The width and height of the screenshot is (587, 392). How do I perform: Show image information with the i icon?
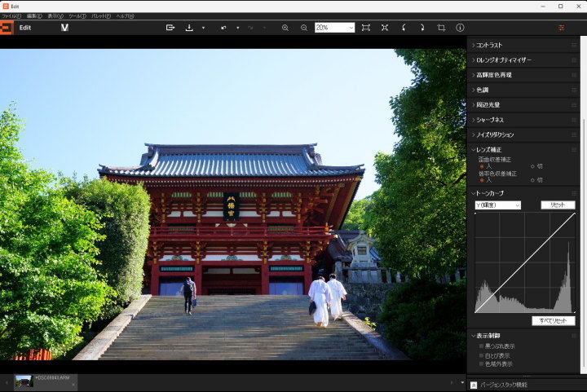point(460,28)
